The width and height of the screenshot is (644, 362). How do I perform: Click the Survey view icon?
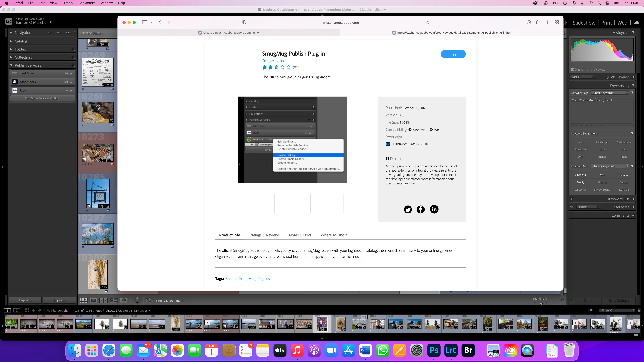[x=114, y=300]
